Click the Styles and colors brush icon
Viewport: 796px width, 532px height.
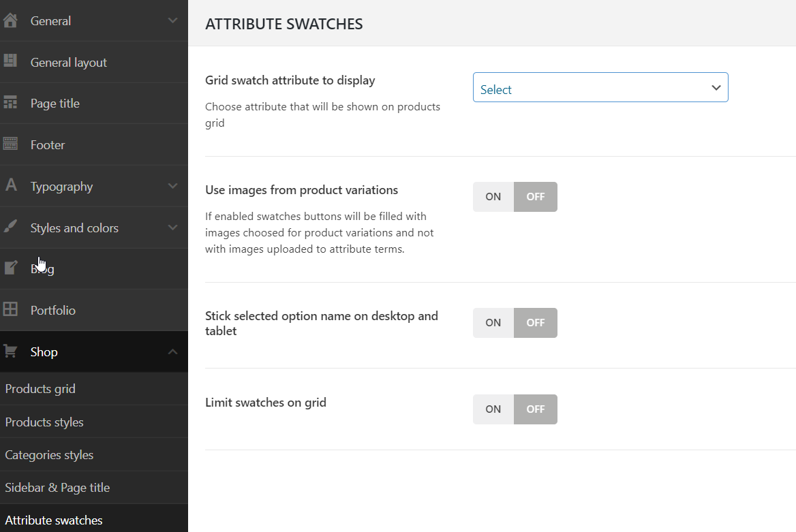pos(10,227)
